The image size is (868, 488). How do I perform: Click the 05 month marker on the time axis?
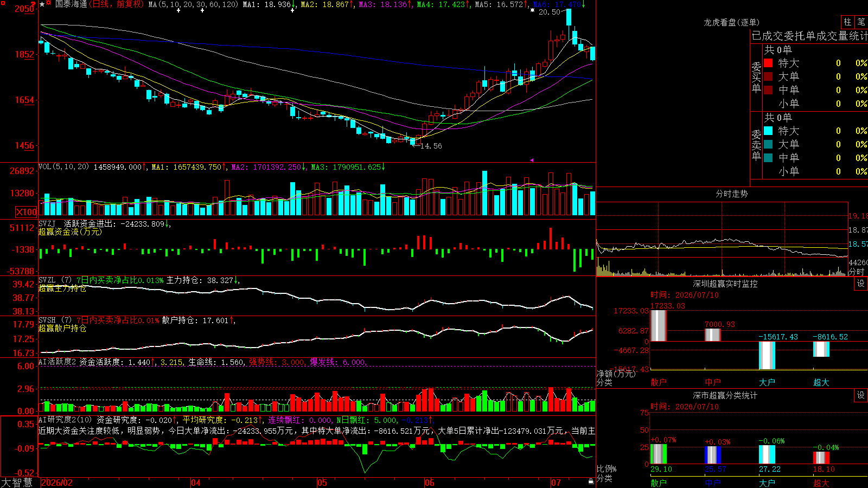pyautogui.click(x=322, y=483)
